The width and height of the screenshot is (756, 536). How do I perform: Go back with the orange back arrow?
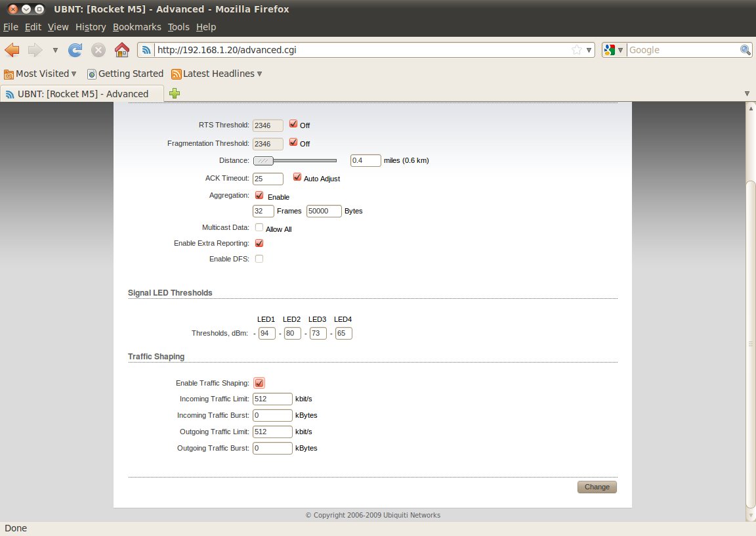pyautogui.click(x=12, y=50)
